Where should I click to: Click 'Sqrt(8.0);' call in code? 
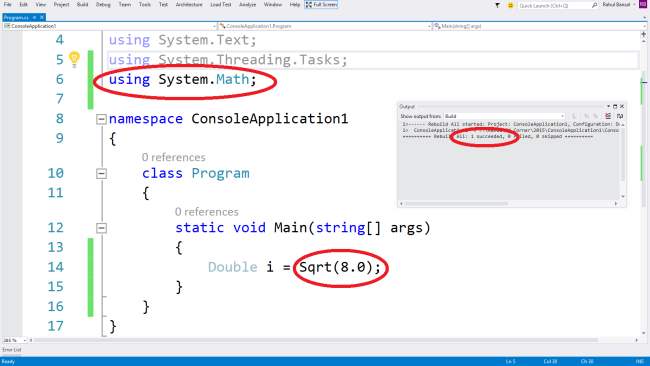[340, 267]
